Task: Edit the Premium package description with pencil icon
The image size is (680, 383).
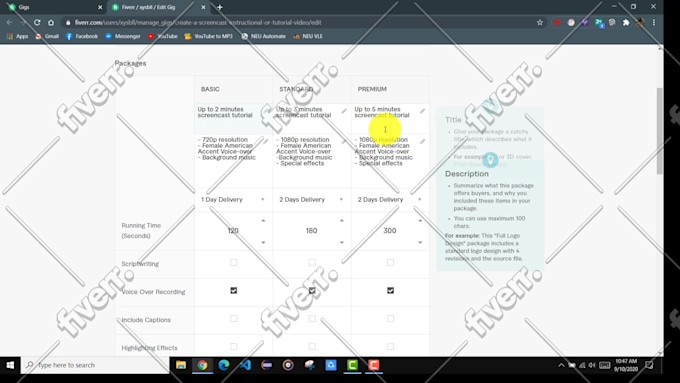Action: (422, 141)
